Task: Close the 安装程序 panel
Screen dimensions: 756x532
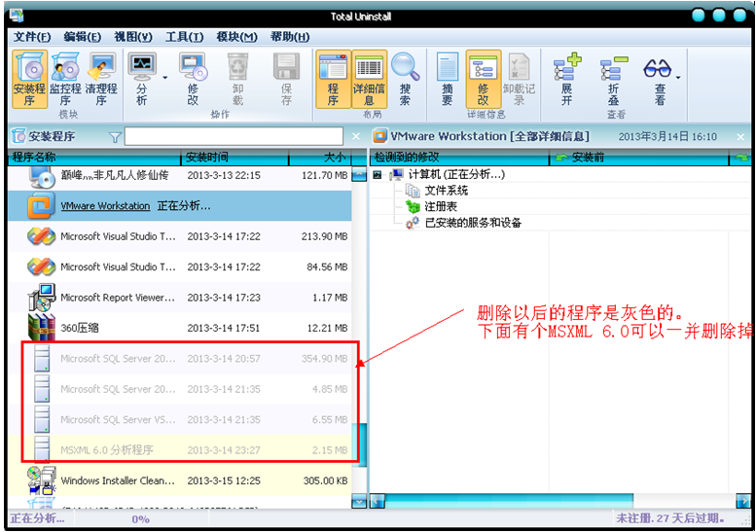Action: click(x=356, y=137)
